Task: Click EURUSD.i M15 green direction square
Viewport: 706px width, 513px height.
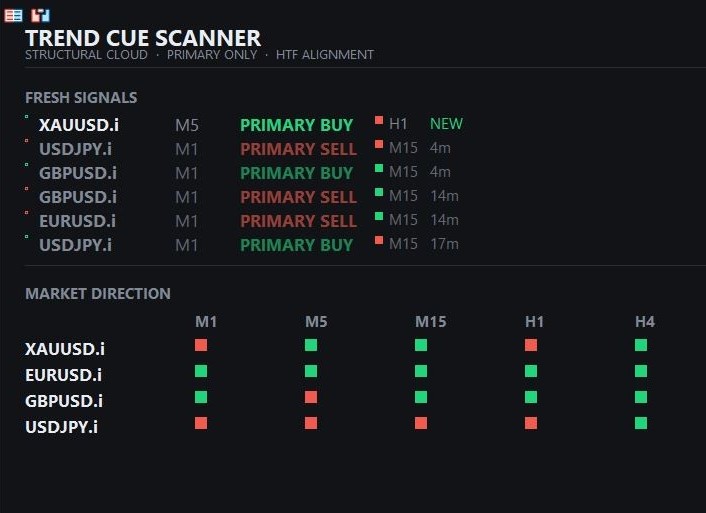Action: click(x=421, y=371)
